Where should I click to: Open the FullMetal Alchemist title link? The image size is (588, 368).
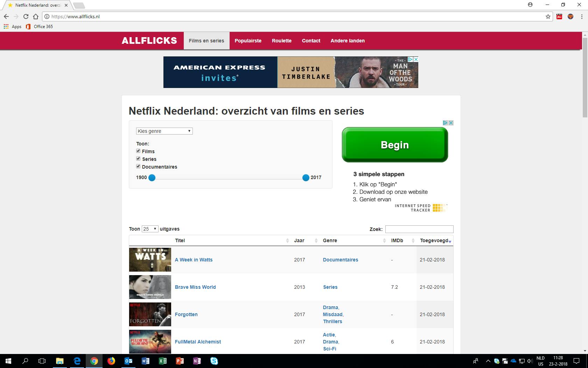198,342
